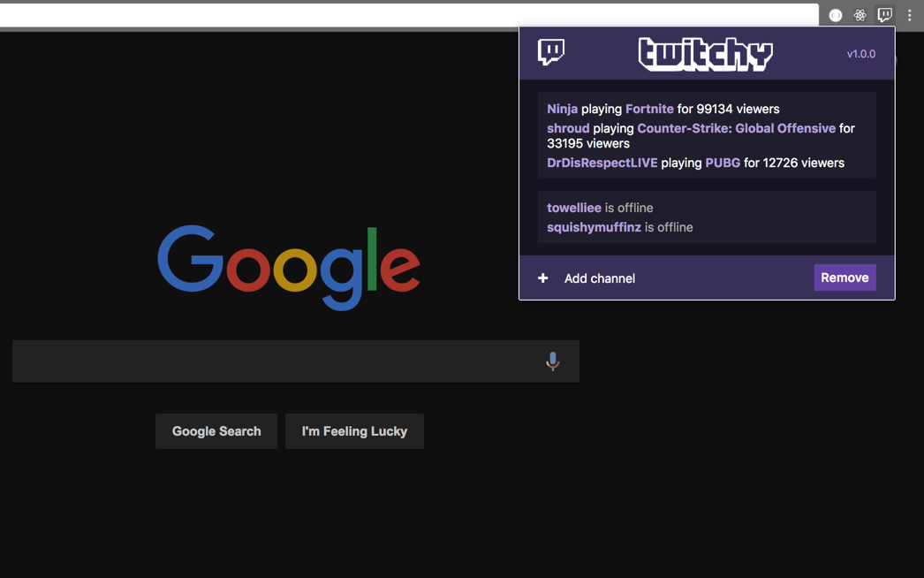Viewport: 924px width, 578px height.
Task: Start voice search with microphone icon
Action: (552, 361)
